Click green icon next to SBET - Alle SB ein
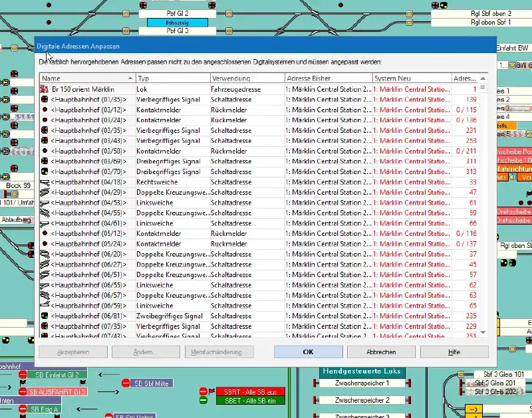532x418 pixels. coord(203,400)
